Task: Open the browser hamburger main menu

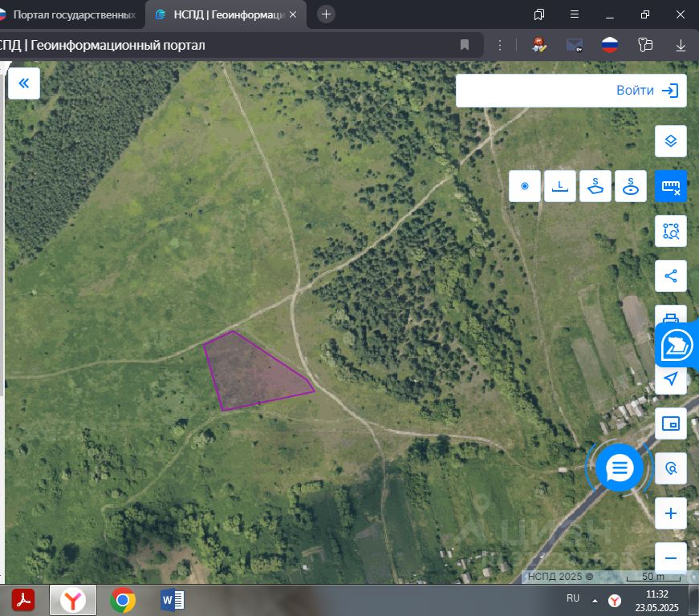Action: pyautogui.click(x=574, y=14)
